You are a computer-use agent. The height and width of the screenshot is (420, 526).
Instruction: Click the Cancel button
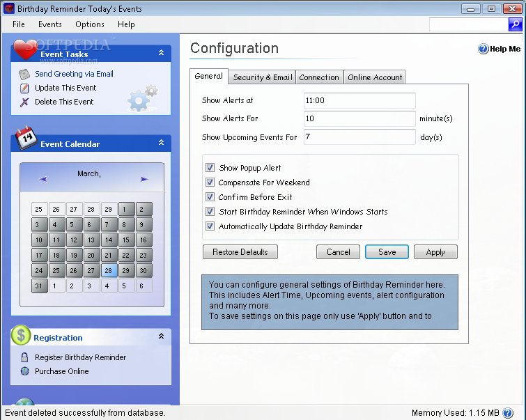[338, 252]
